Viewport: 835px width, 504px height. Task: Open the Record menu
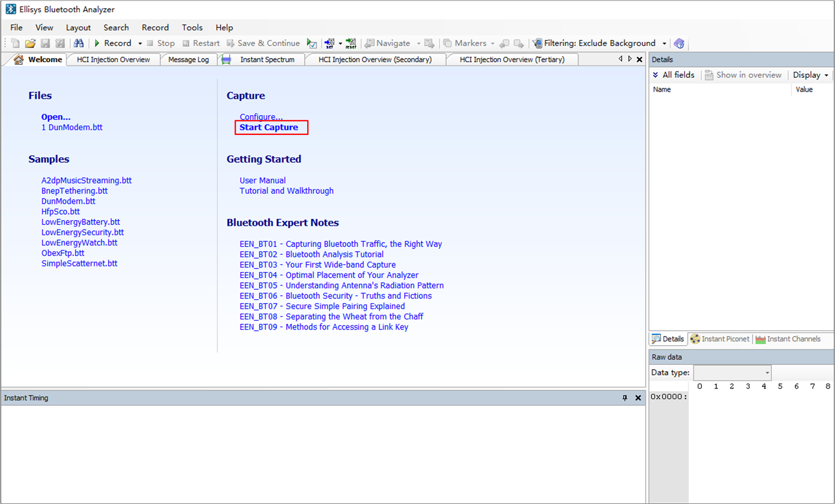click(155, 28)
